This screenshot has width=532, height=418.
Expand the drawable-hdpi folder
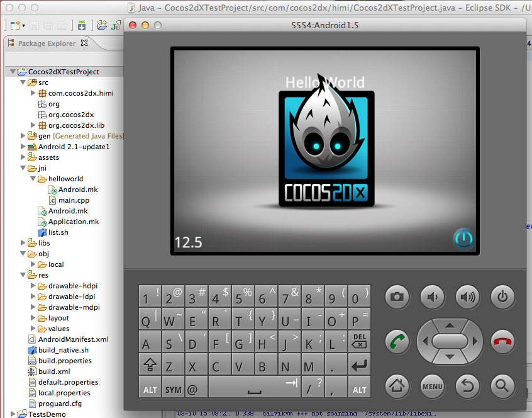tap(33, 286)
